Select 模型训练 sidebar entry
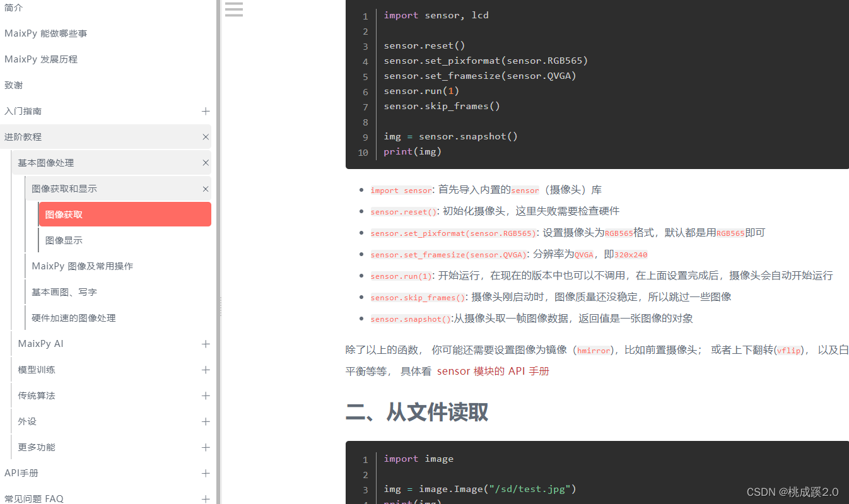 [37, 370]
